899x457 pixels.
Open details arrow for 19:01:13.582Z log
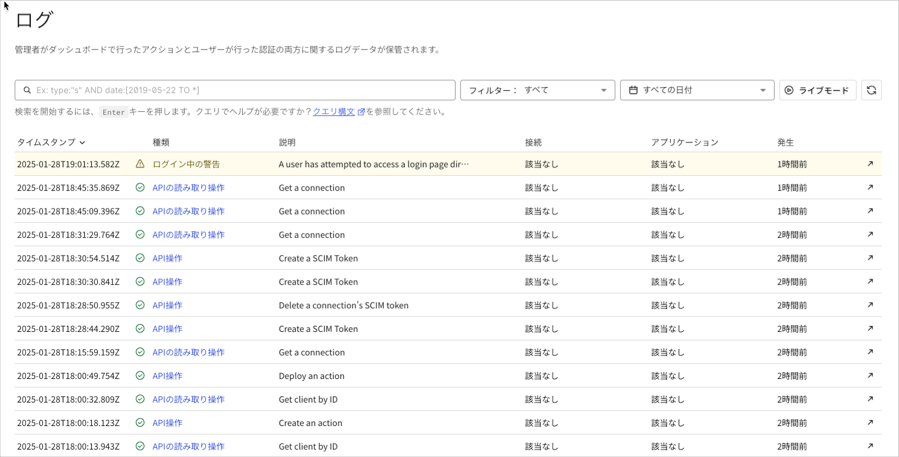click(x=870, y=164)
